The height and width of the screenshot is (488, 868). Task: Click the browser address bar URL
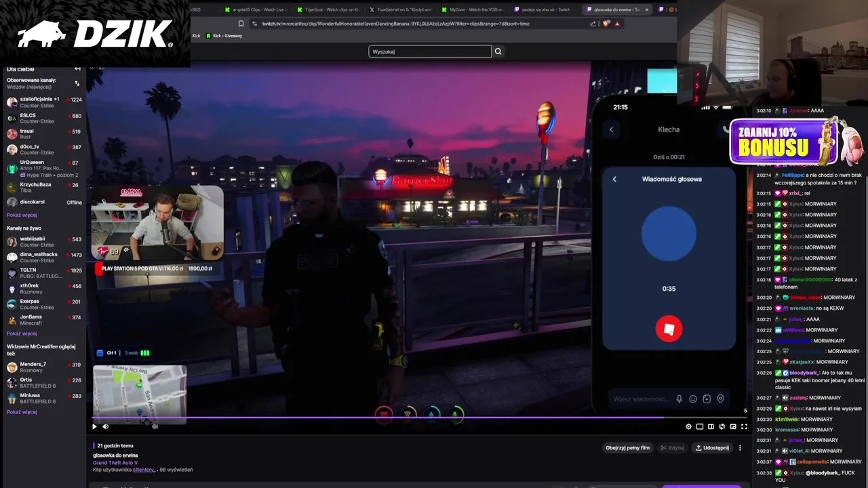pos(396,24)
